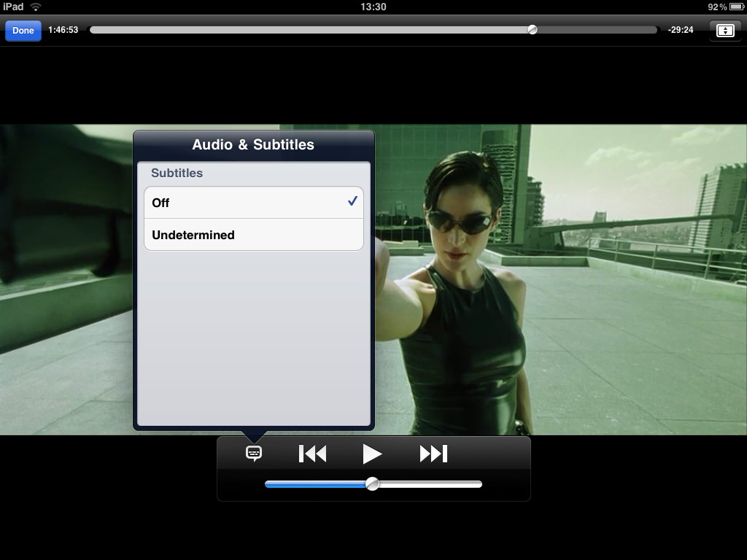Toggle the video scale-to-fill icon
The image size is (747, 560).
(725, 31)
